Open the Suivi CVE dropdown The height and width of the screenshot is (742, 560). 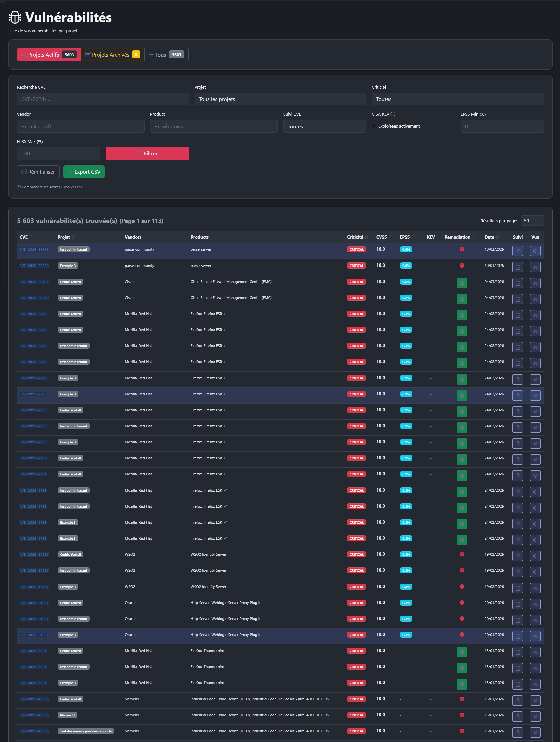pyautogui.click(x=324, y=126)
